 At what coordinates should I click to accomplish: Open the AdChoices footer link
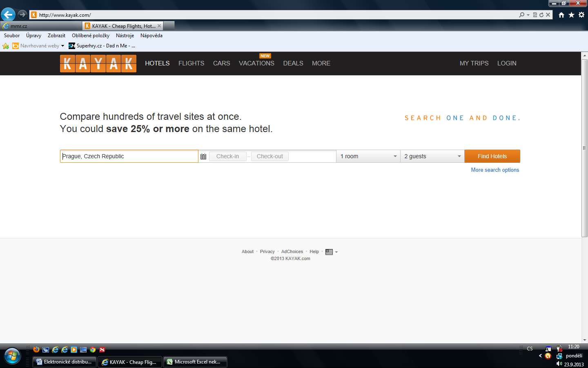point(292,251)
